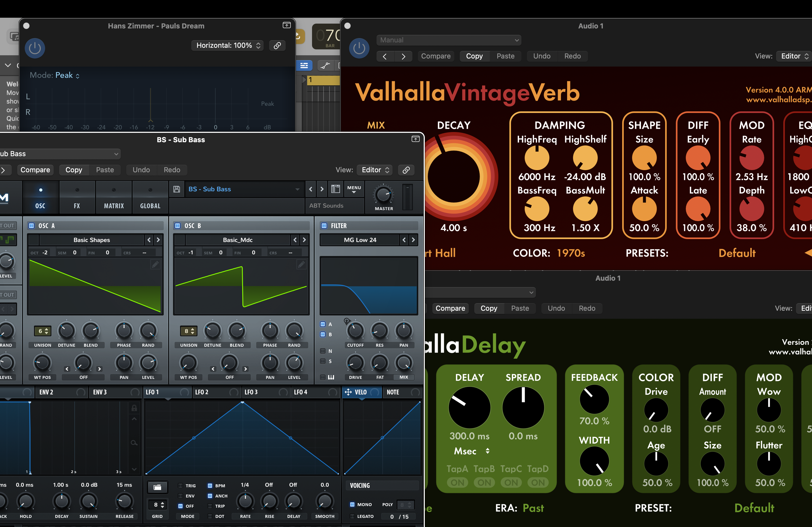Toggle filter routing checkbox N

click(323, 351)
